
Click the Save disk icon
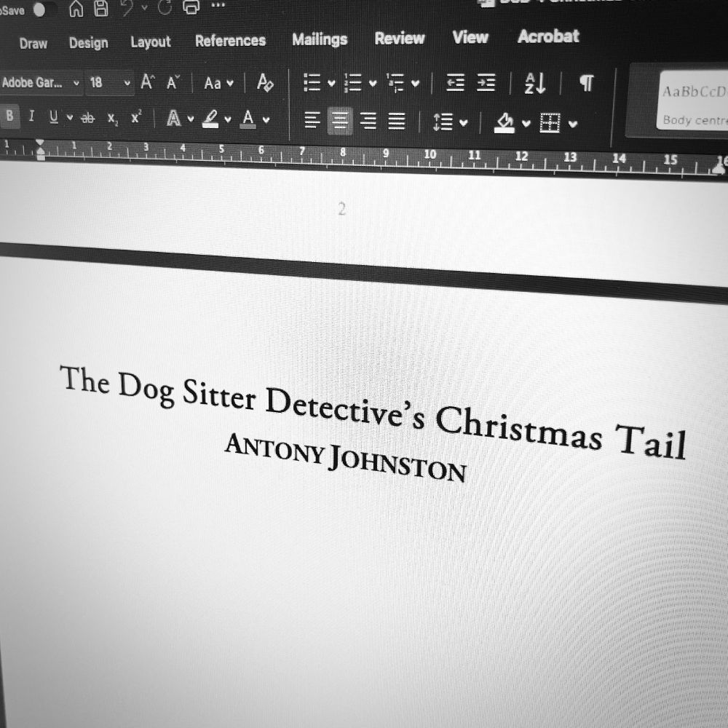(x=100, y=8)
